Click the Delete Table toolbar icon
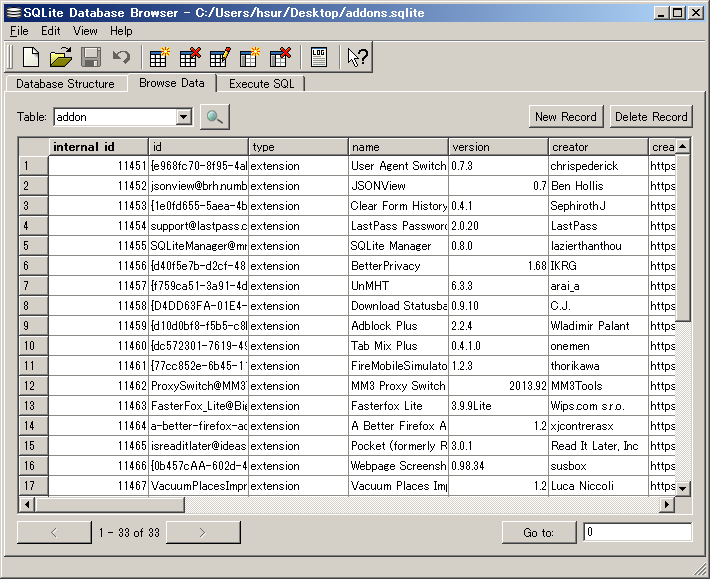This screenshot has width=710, height=579. tap(189, 57)
